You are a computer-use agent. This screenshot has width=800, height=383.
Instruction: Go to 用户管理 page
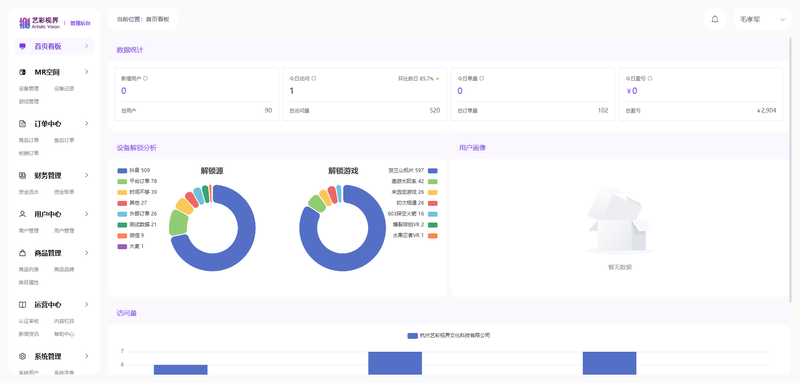(x=64, y=231)
